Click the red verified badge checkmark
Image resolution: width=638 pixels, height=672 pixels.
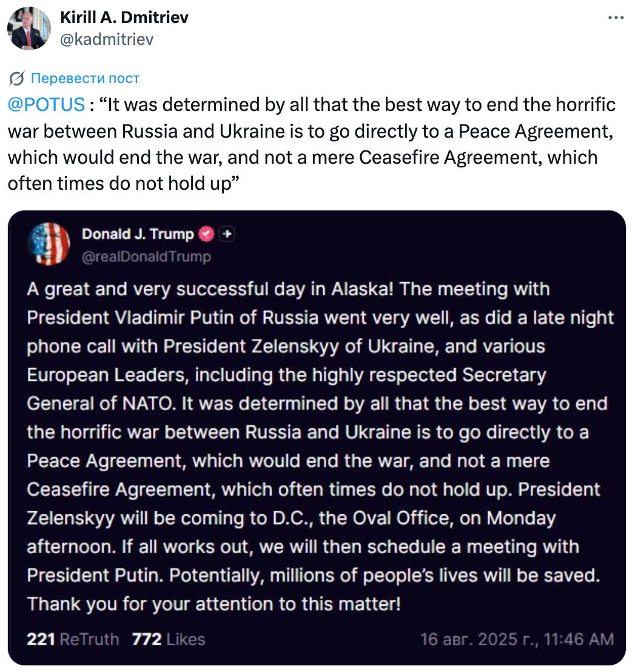(207, 234)
